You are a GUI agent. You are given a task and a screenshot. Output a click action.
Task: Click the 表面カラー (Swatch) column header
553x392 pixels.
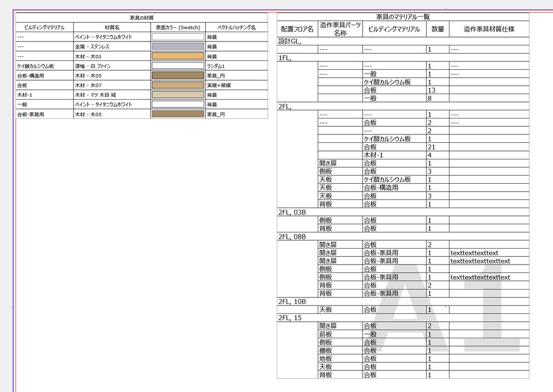coord(178,27)
